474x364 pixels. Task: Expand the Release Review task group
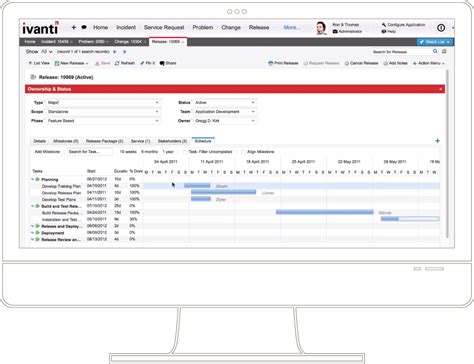[x=33, y=239]
